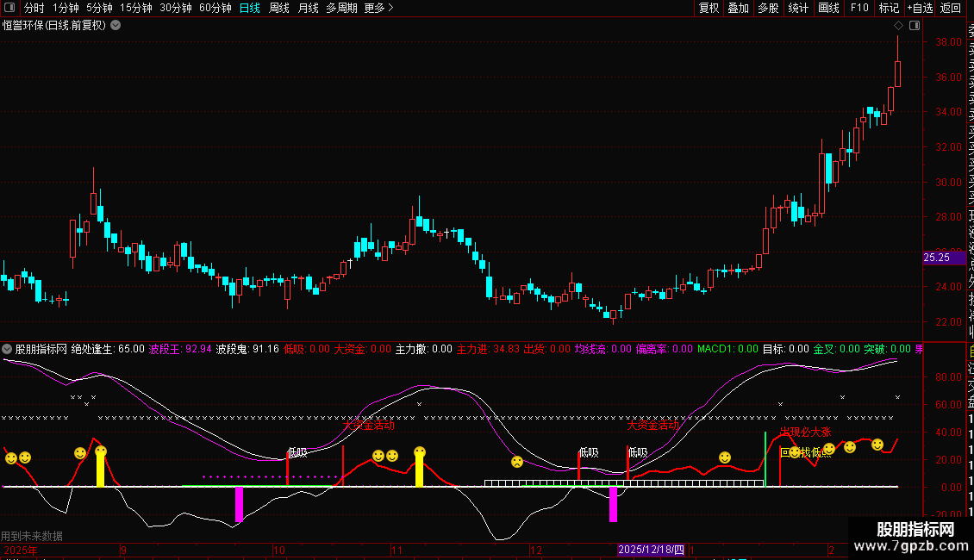Switch to the 30分钟 period
974x560 pixels.
click(x=176, y=8)
